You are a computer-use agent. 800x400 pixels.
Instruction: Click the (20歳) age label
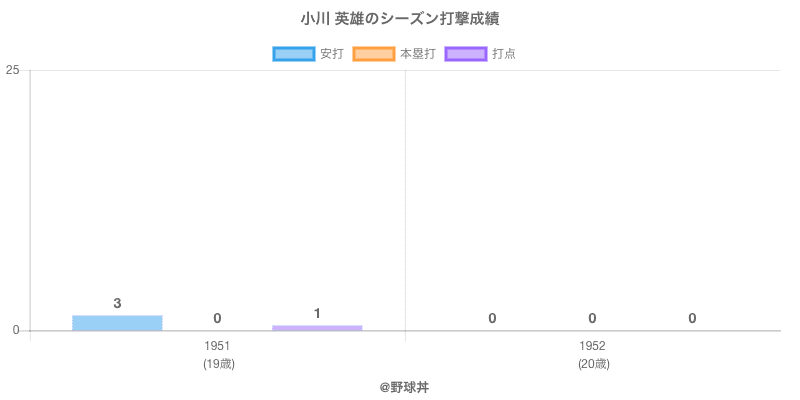point(593,364)
